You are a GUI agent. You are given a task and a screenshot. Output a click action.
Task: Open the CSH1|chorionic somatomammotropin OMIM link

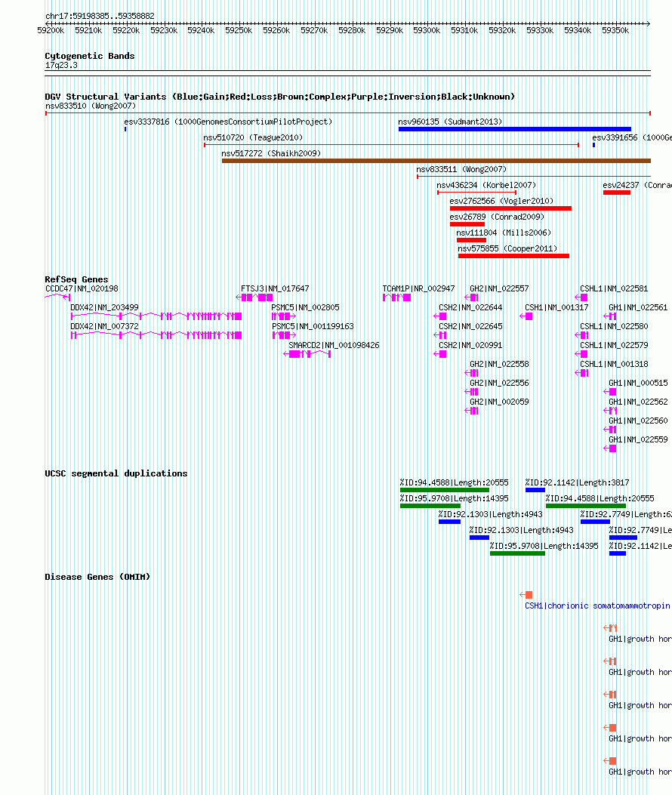[597, 606]
